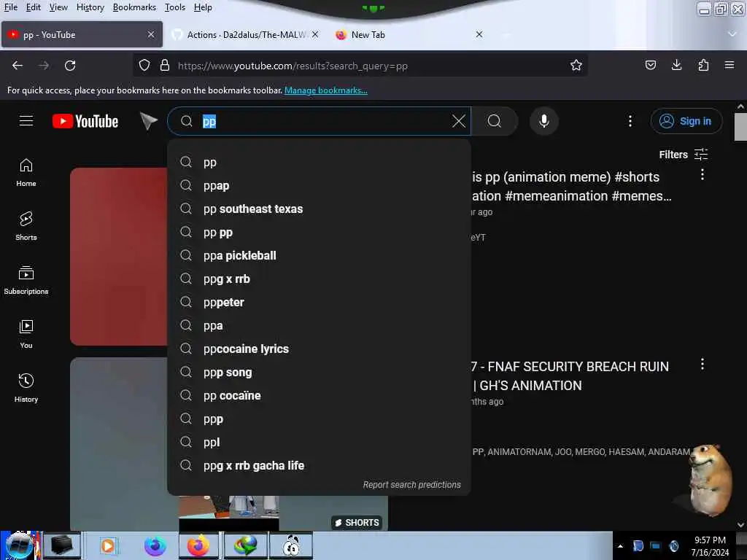The height and width of the screenshot is (560, 747).
Task: Open media player from taskbar
Action: (x=108, y=545)
